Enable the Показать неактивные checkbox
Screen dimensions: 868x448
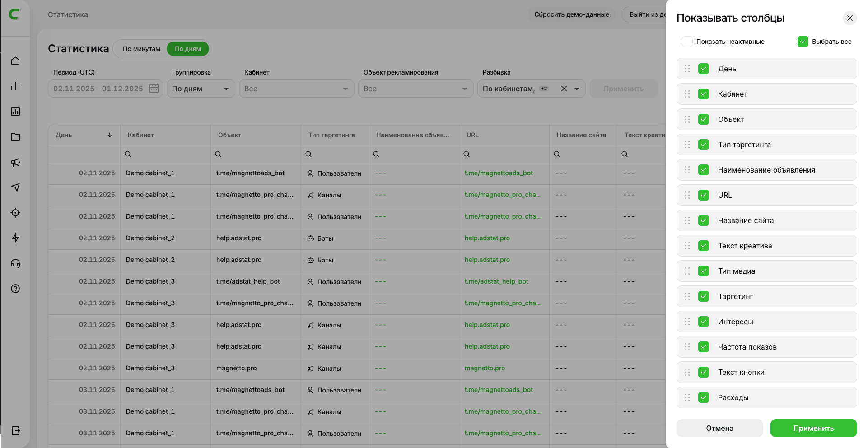(x=687, y=42)
